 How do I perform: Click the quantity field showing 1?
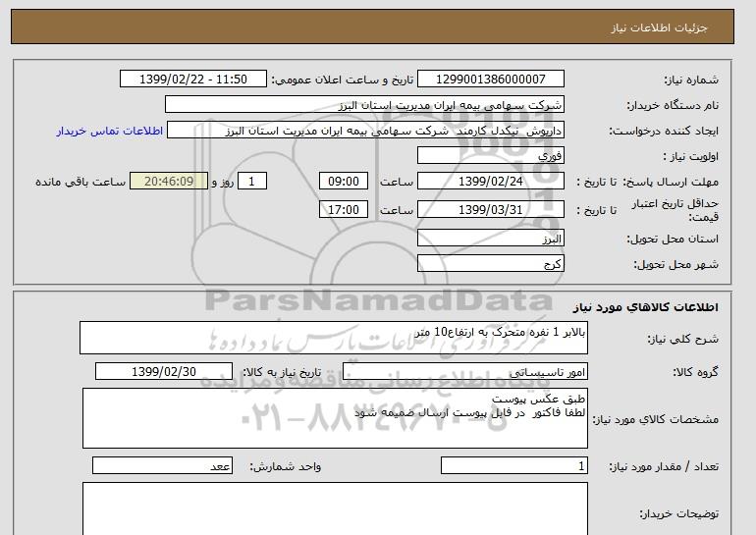(x=513, y=466)
